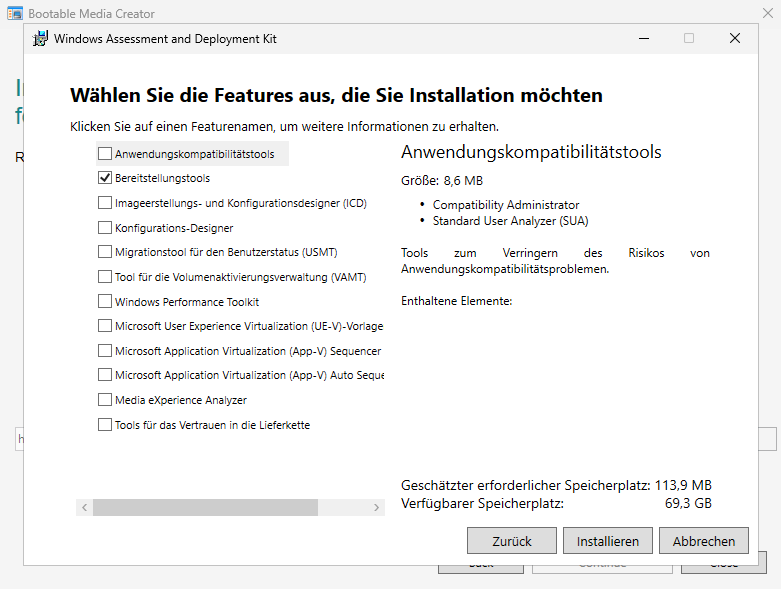Tick the App-V Auto Sequencer checkbox
The height and width of the screenshot is (589, 781).
pos(105,374)
